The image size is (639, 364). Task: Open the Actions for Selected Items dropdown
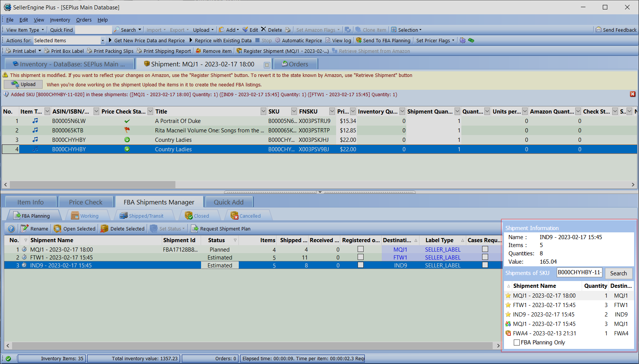pos(102,40)
